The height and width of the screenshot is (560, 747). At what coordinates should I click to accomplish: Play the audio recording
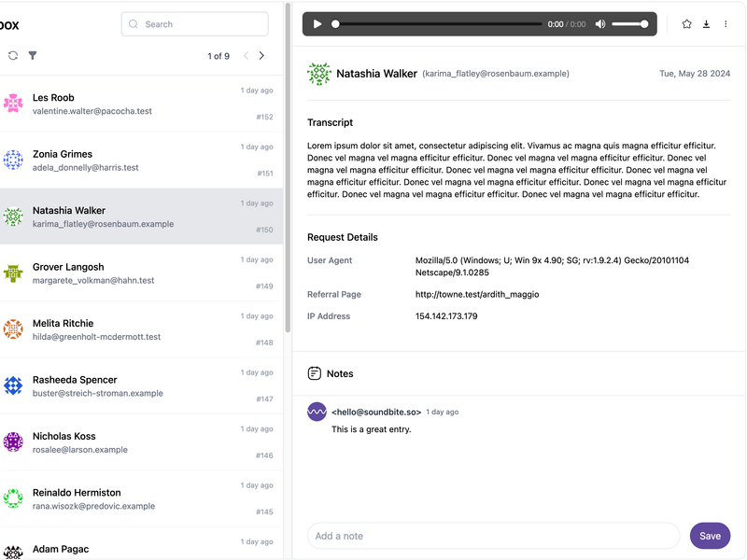coord(317,24)
